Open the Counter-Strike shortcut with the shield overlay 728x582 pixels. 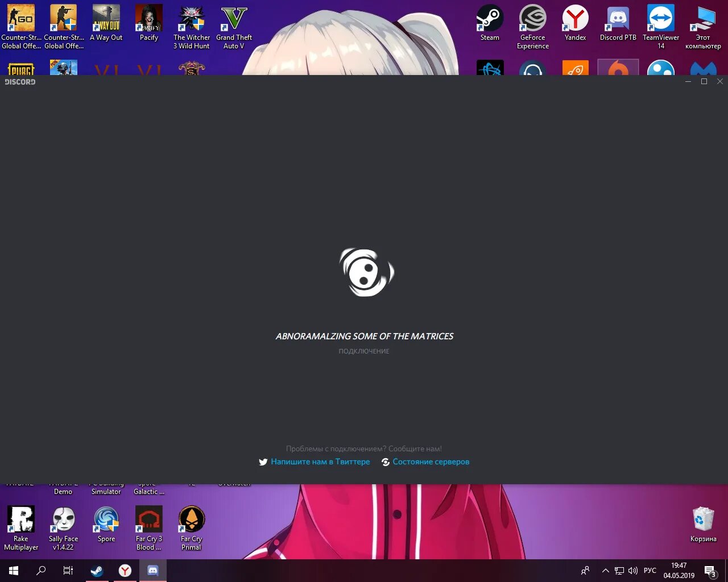(64, 27)
